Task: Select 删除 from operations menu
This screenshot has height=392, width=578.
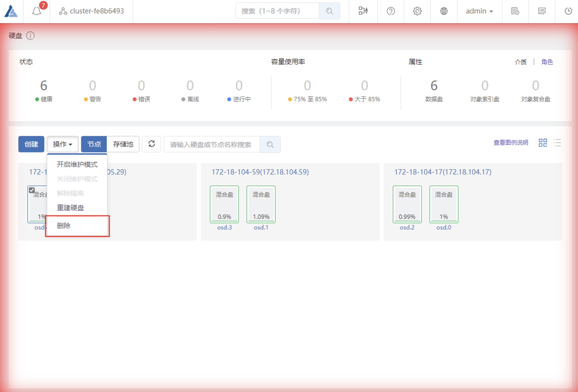Action: [64, 226]
